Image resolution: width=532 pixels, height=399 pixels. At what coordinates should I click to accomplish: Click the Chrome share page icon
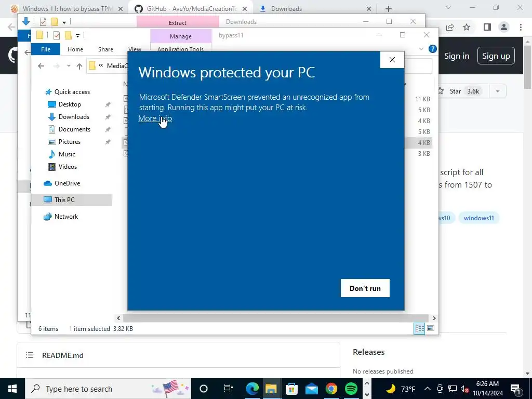450,27
